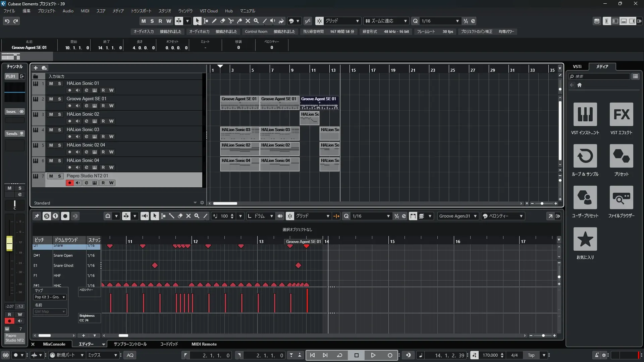Select the Eraser tool in top toolbar
644x362 pixels.
coord(222,21)
